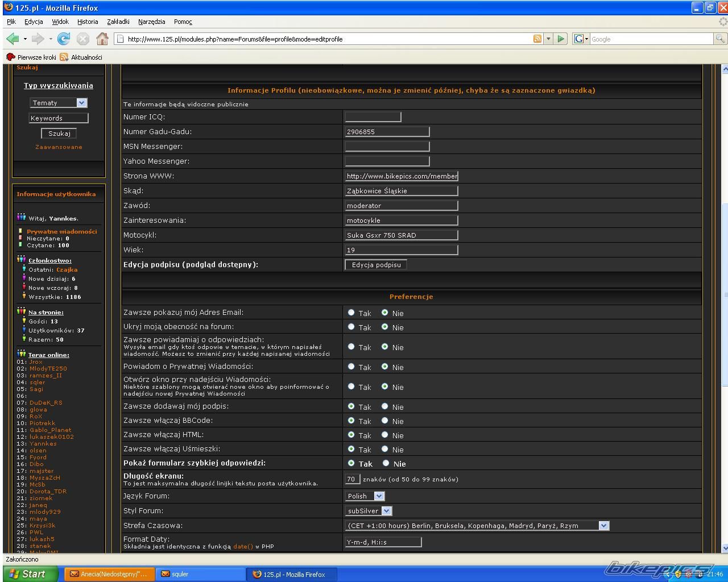Click the browser Back arrow button

[x=12, y=39]
